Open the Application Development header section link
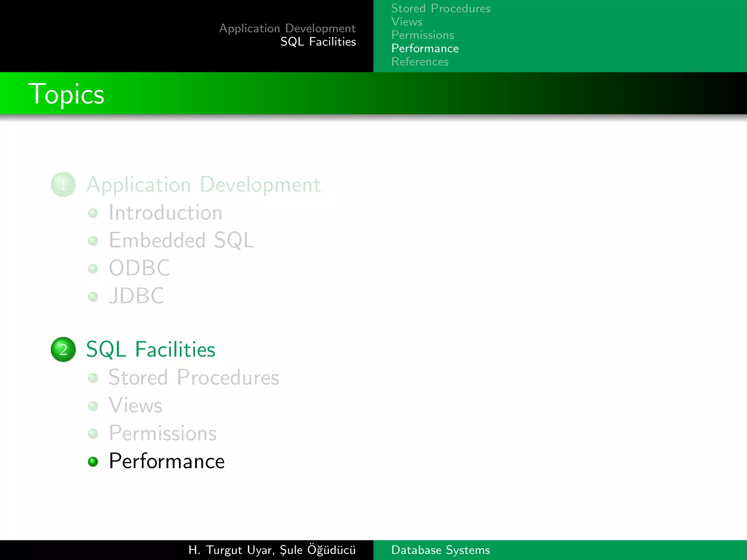This screenshot has height=560, width=747. pos(287,28)
